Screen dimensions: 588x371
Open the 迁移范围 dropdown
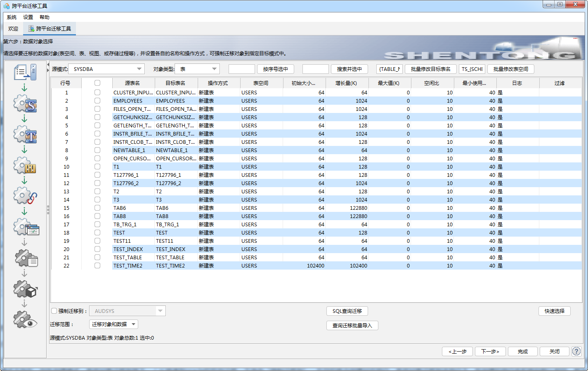pos(113,324)
